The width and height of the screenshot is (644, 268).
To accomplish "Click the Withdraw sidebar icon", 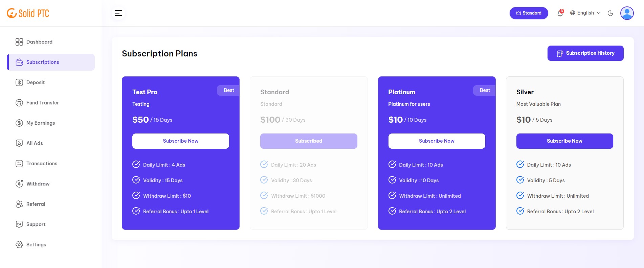I will pyautogui.click(x=19, y=184).
